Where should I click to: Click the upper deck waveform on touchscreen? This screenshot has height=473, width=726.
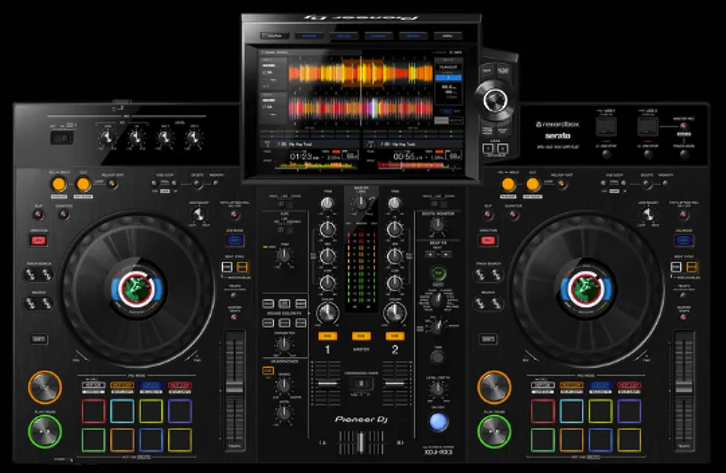coord(360,73)
